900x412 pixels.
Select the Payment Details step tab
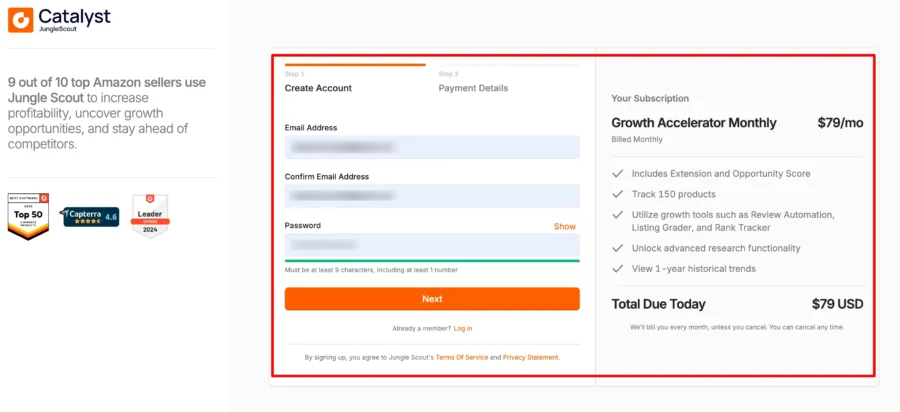tap(473, 88)
